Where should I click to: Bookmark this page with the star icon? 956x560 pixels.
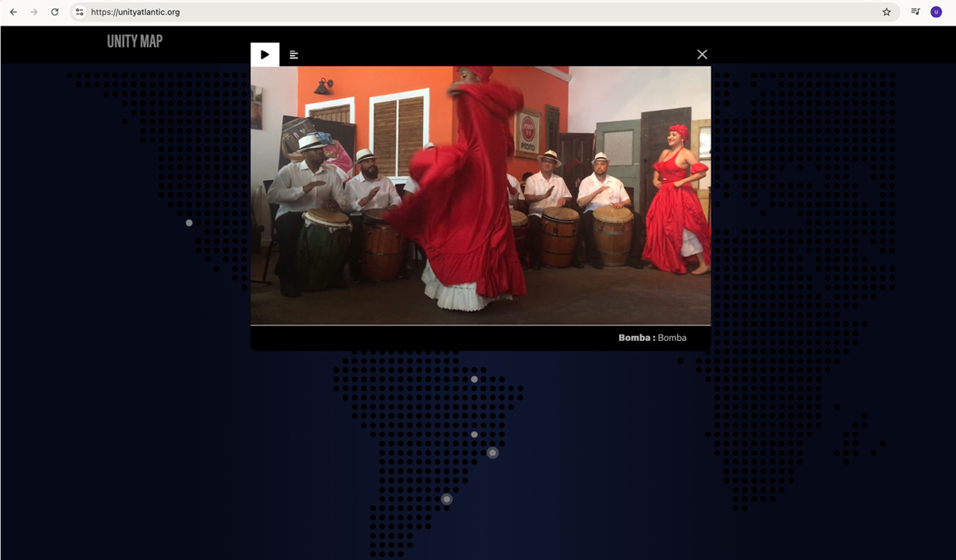(x=886, y=12)
